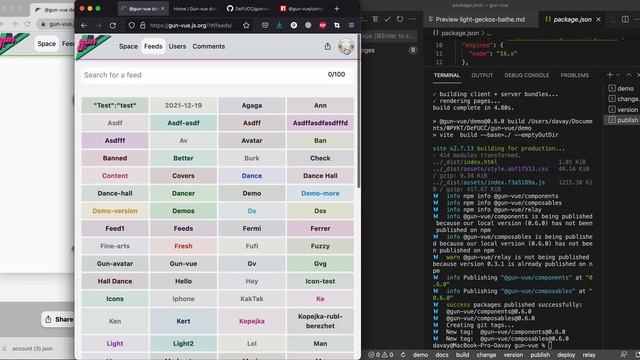Open the Light2 feed tile
This screenshot has height=360, width=640.
(x=183, y=344)
